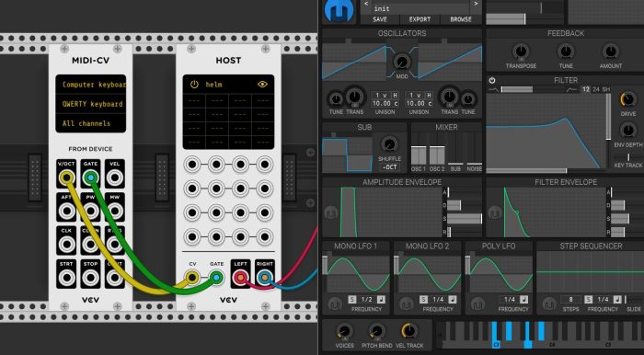Open the QWERTY keyboard device dropdown
Screen dimensions: 644x355
point(91,104)
